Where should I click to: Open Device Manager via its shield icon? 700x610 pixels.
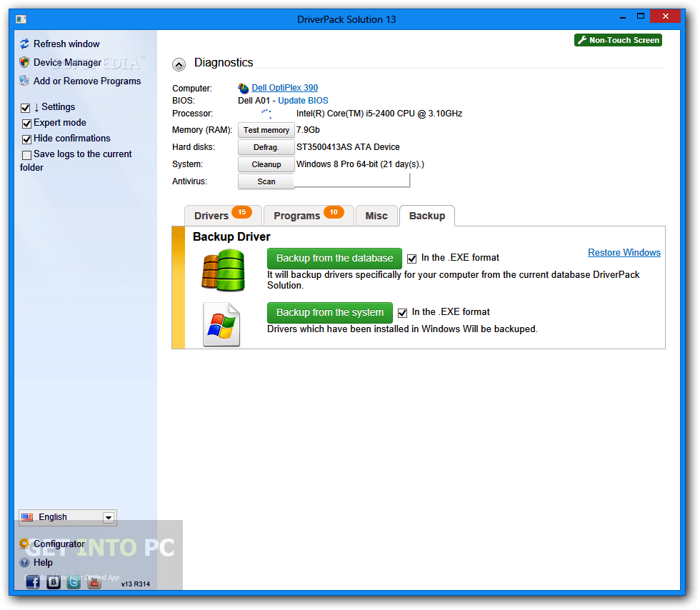24,62
